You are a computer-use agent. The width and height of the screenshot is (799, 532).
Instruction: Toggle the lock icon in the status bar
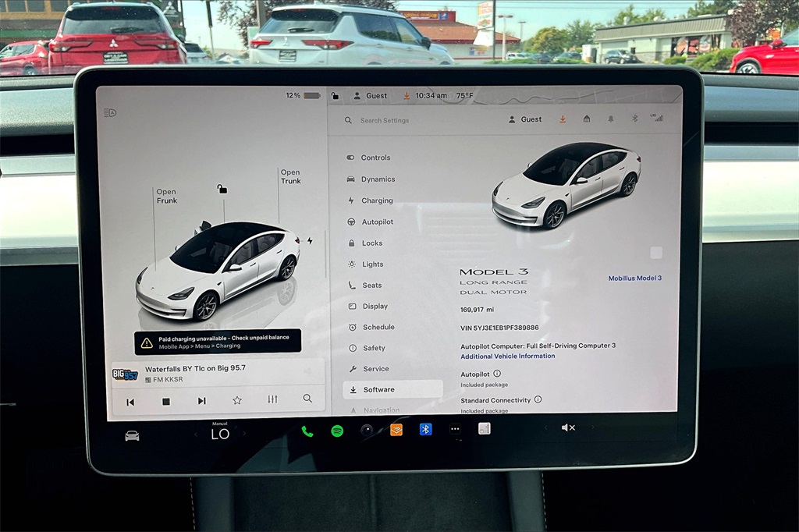point(335,95)
